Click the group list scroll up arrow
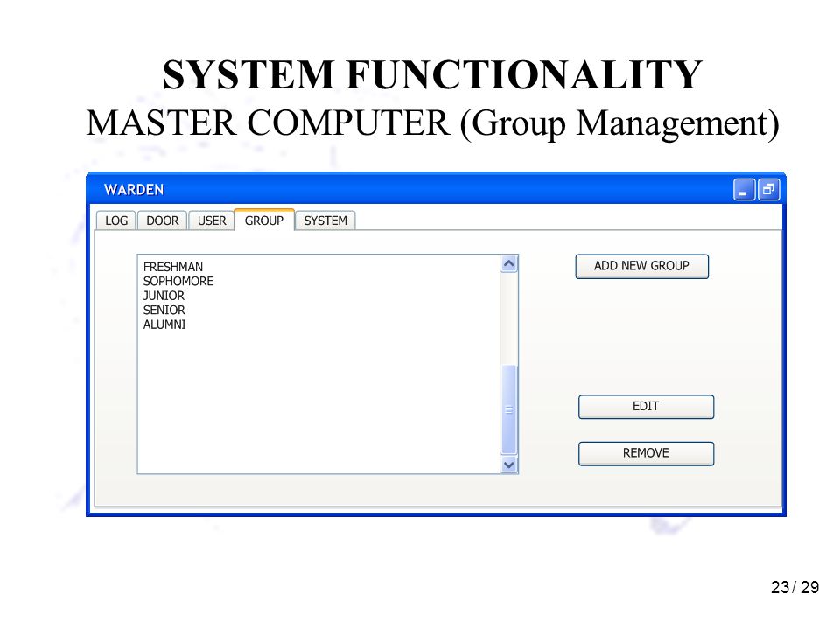The height and width of the screenshot is (630, 840). coord(509,263)
